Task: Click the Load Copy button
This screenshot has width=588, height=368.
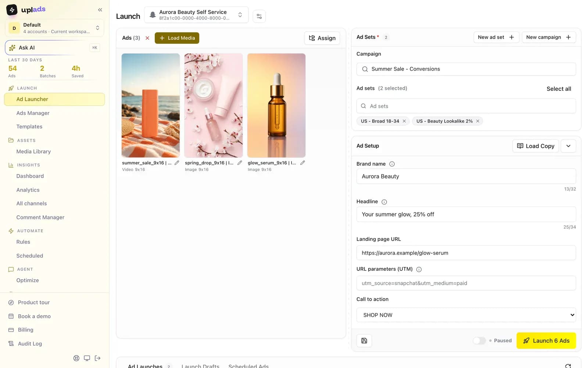Action: pyautogui.click(x=535, y=146)
